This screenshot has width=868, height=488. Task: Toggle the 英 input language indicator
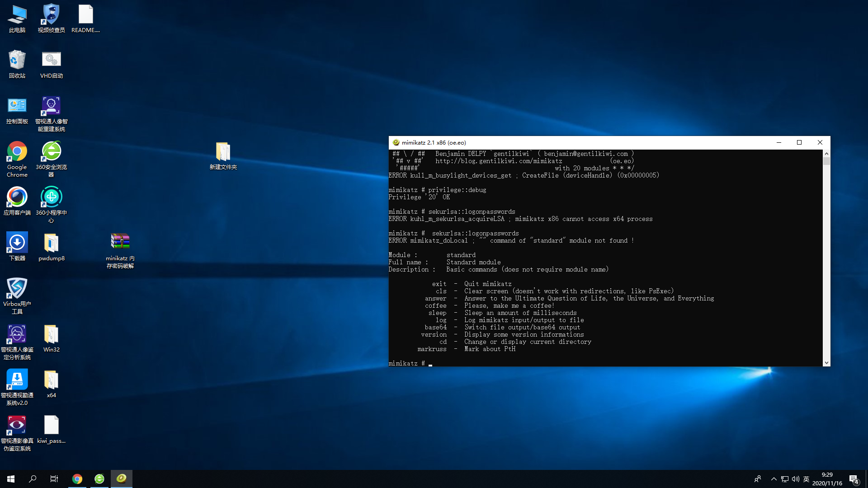[806, 479]
